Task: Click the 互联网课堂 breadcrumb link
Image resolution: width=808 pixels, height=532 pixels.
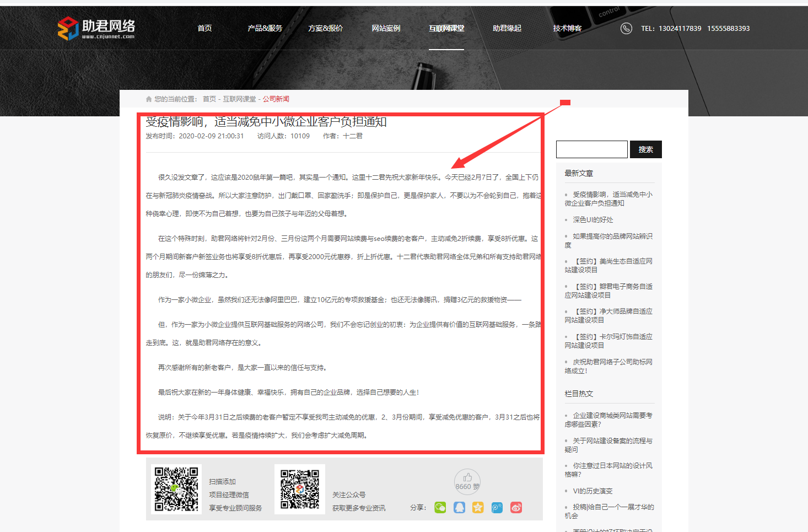Action: click(x=239, y=99)
